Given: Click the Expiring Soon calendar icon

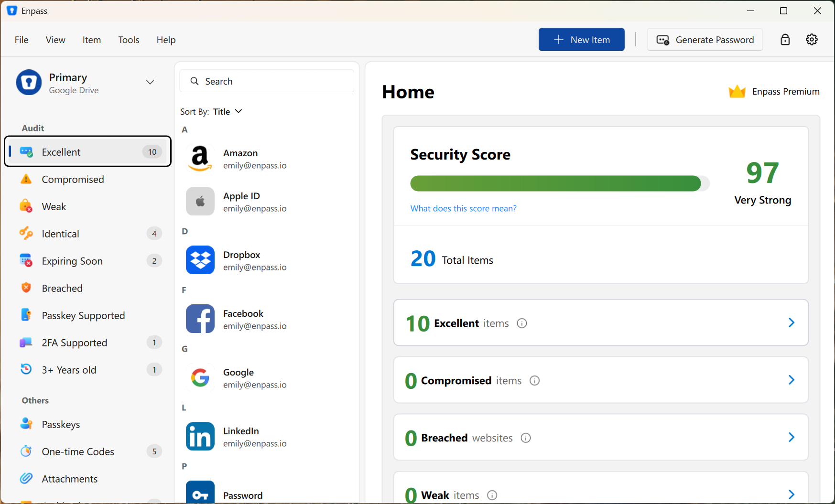Looking at the screenshot, I should 26,261.
